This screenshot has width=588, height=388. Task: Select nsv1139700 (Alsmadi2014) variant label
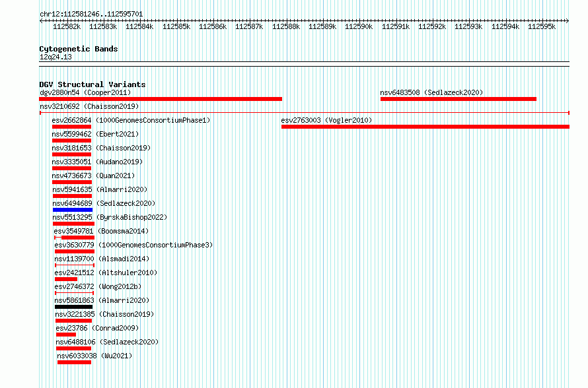click(x=102, y=259)
